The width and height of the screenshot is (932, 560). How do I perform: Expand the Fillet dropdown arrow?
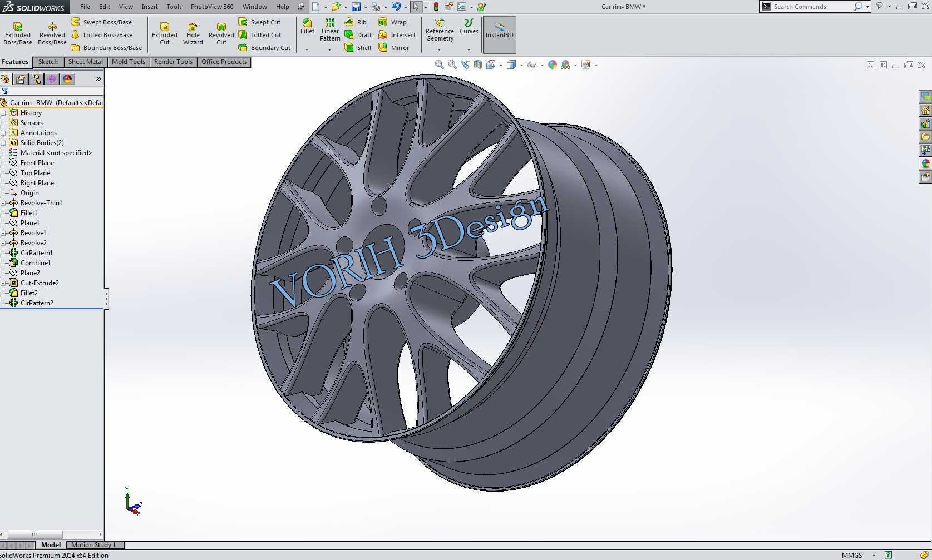[307, 49]
